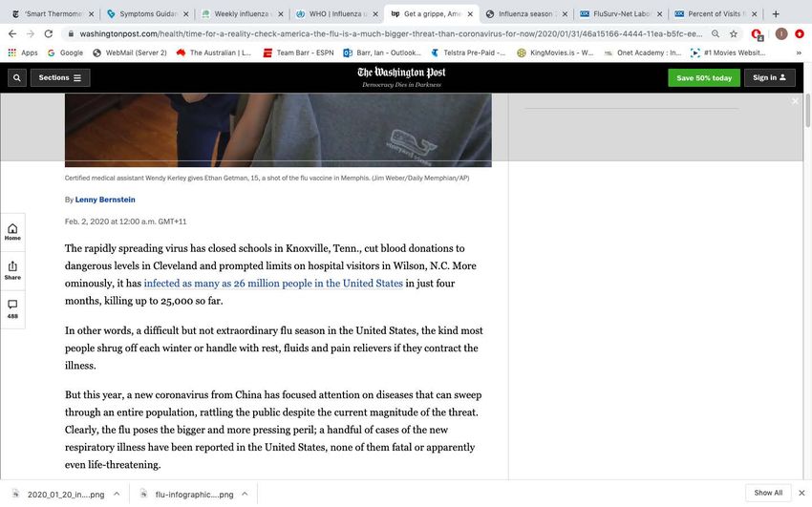
Task: Open the zoom magnifier icon in address bar
Action: 716,33
